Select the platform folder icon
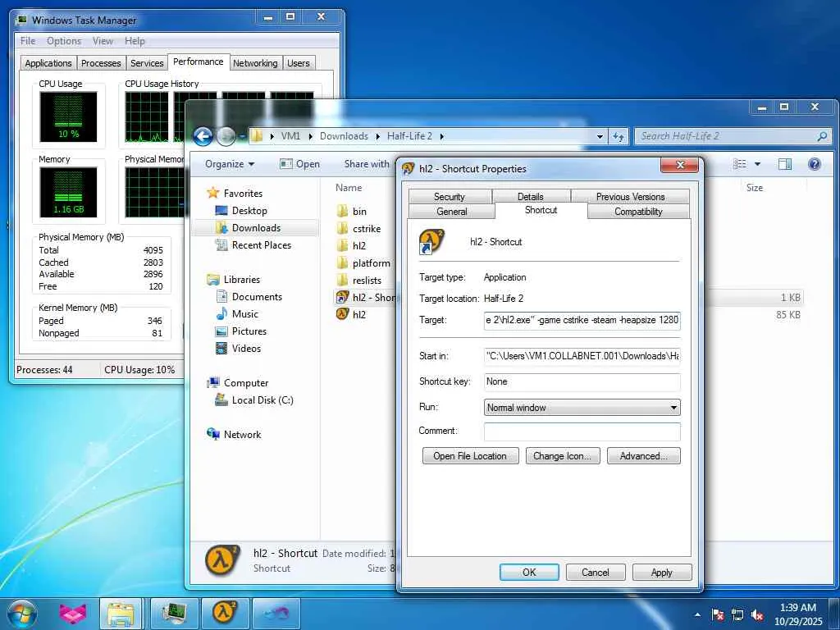The image size is (840, 630). click(x=342, y=262)
